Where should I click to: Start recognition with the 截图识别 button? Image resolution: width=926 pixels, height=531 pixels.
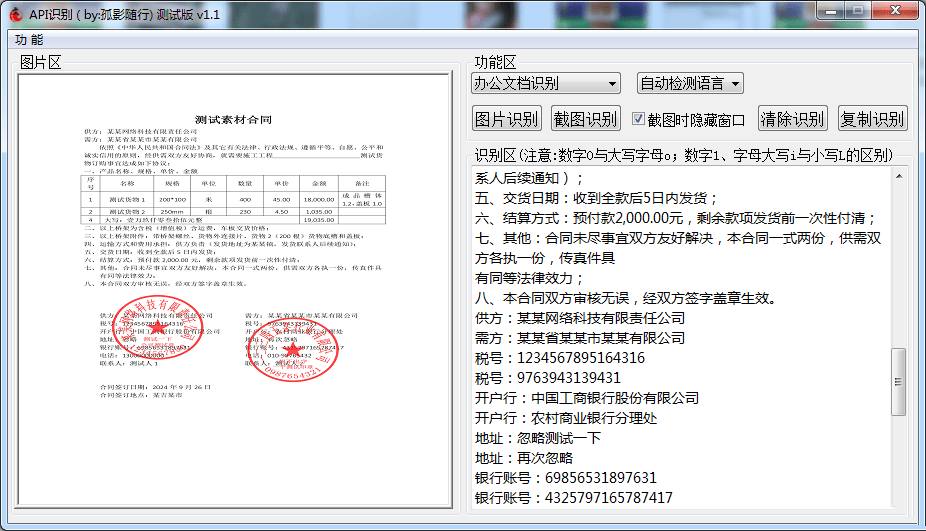(x=587, y=119)
